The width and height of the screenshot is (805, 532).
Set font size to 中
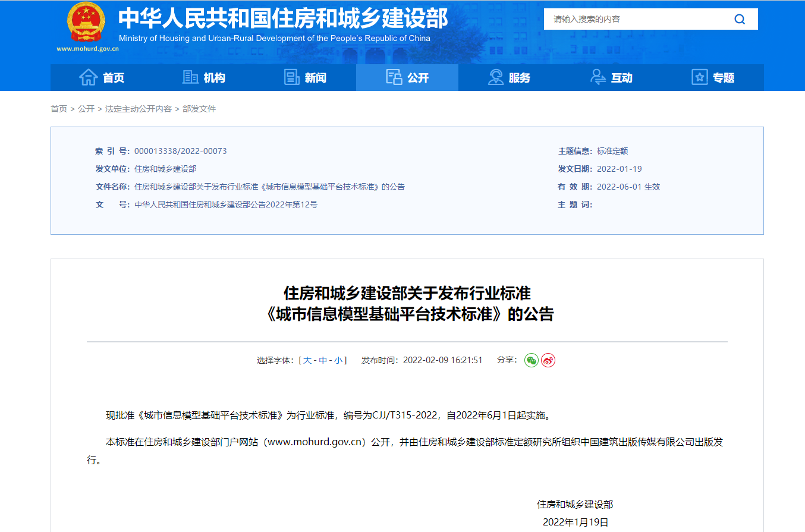tap(323, 360)
